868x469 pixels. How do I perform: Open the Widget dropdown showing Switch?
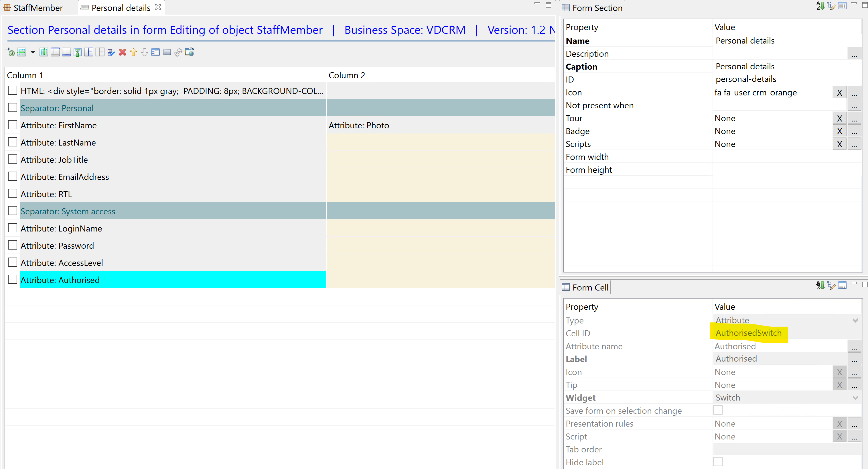(855, 398)
